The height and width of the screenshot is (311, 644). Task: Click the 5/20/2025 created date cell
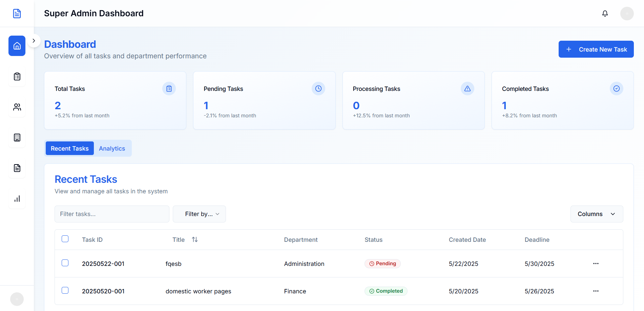click(x=463, y=291)
